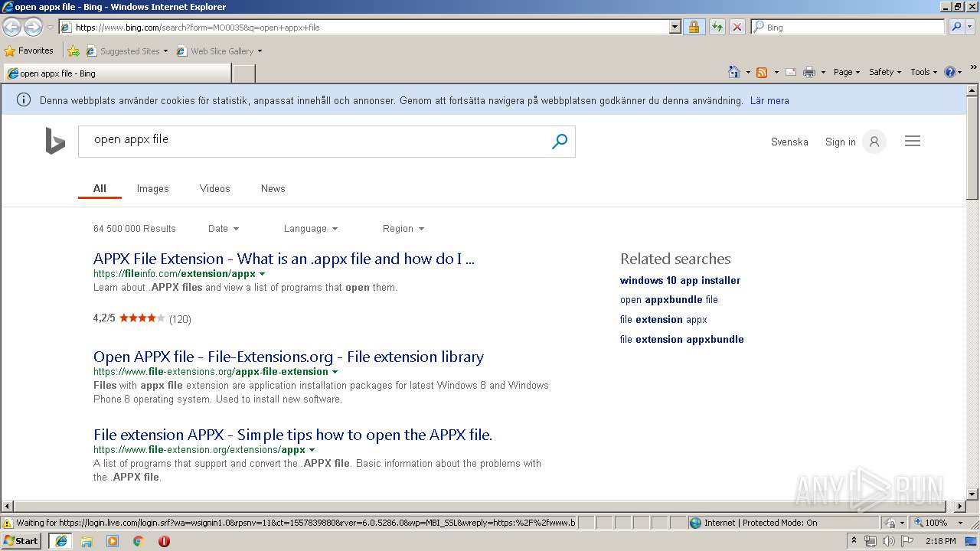Expand the Suggested Sites dropdown
This screenshot has height=551, width=980.
point(165,51)
